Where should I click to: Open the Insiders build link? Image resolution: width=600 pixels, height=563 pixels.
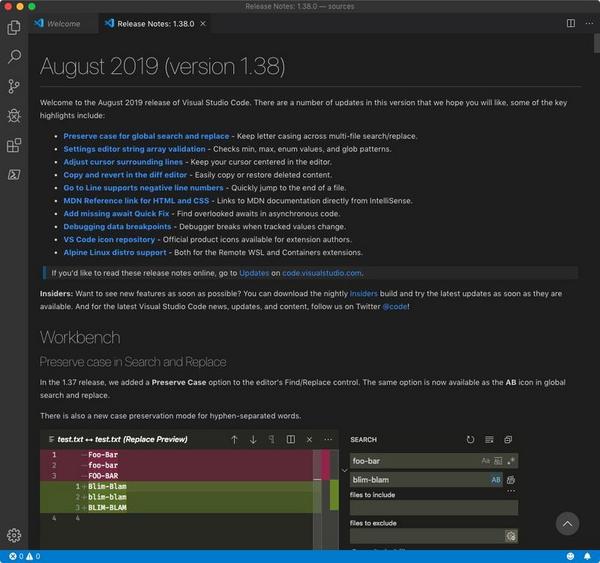point(364,294)
